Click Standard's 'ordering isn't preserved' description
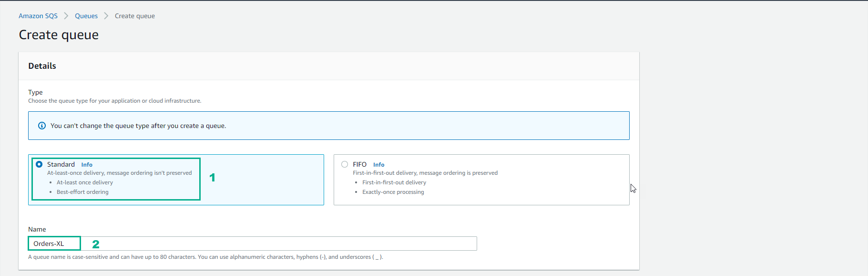868x276 pixels. pyautogui.click(x=120, y=173)
